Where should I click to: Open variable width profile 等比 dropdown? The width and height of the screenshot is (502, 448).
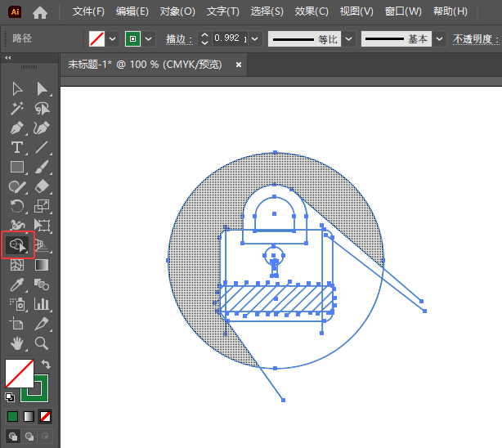click(x=348, y=39)
